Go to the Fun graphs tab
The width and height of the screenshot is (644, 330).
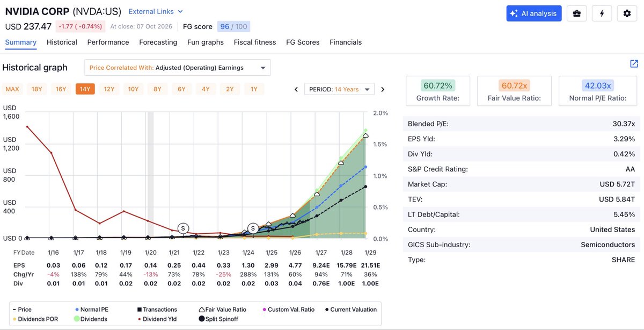click(x=206, y=42)
